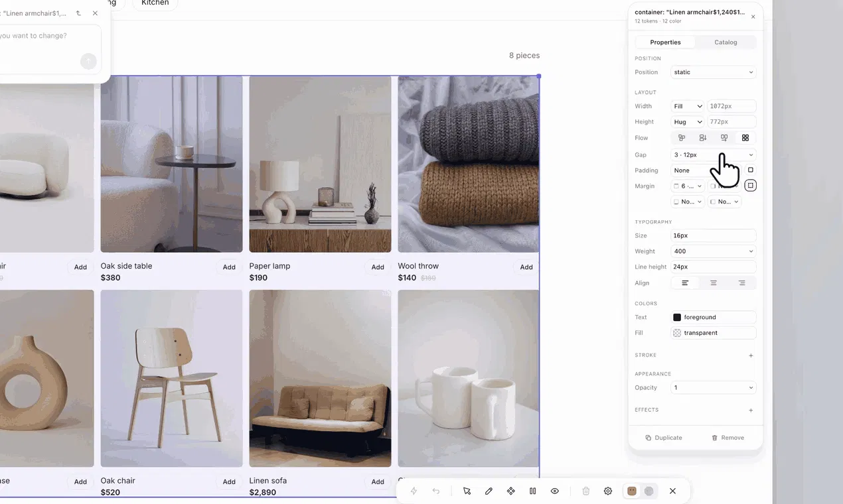This screenshot has height=504, width=843.
Task: Add an effect with the plus icon
Action: [x=751, y=410]
